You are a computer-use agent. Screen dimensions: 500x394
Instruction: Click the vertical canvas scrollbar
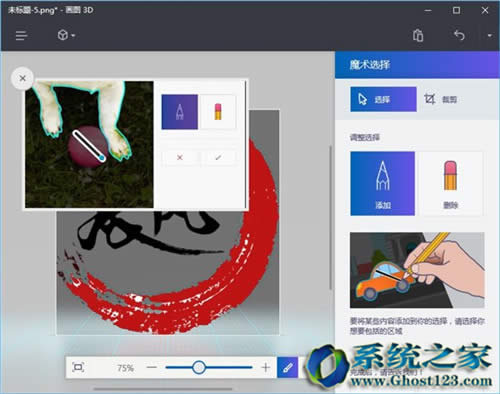tap(330, 217)
